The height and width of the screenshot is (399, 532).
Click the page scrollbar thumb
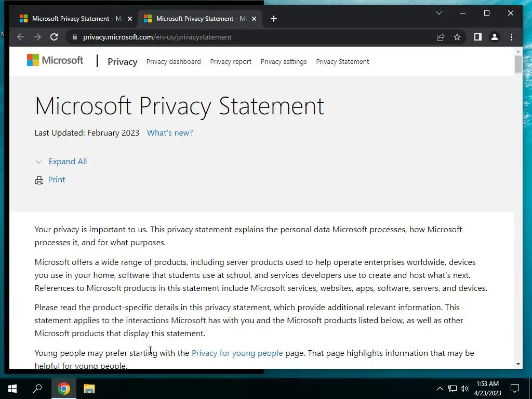tap(518, 64)
